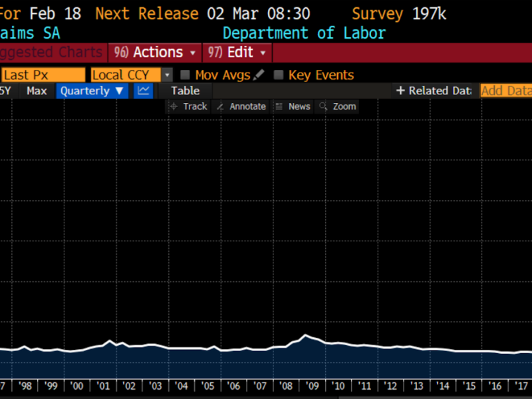Open the News overlay tool
Screen dimensions: 532x399
pyautogui.click(x=293, y=106)
